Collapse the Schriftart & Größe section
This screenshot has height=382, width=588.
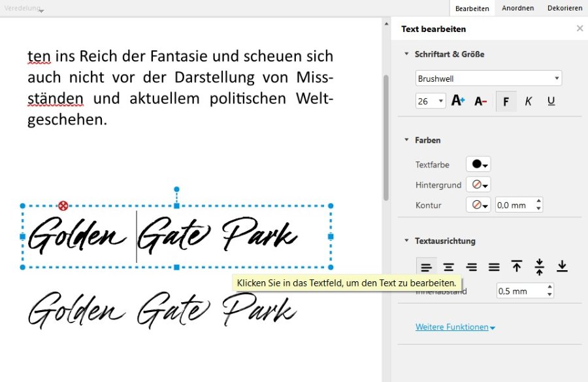[406, 54]
